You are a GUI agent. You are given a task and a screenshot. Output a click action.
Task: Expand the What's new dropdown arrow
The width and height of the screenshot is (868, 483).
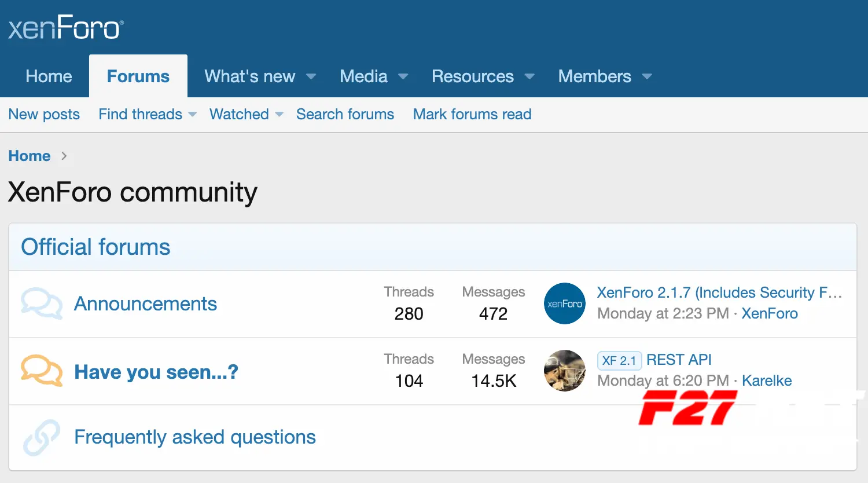[311, 76]
